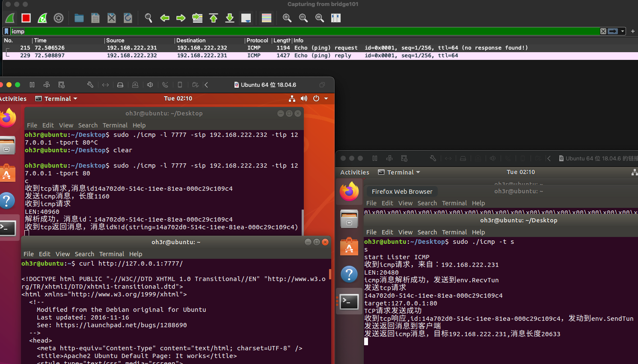Close the capture file in Wireshark

(112, 18)
